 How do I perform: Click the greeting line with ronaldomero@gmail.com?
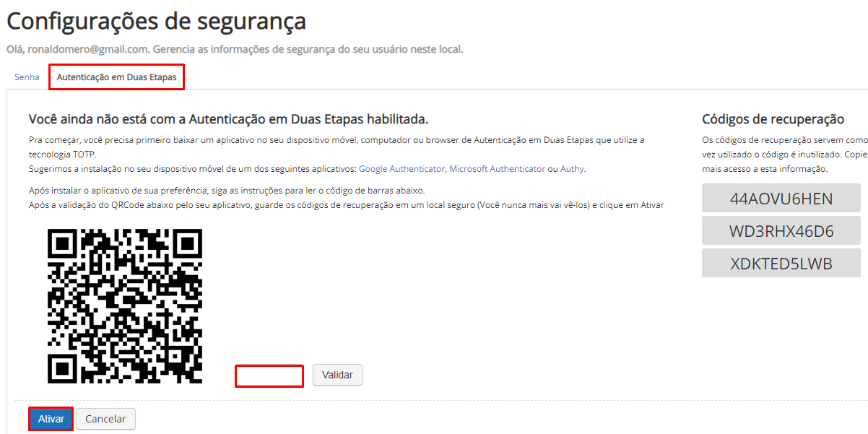point(235,49)
